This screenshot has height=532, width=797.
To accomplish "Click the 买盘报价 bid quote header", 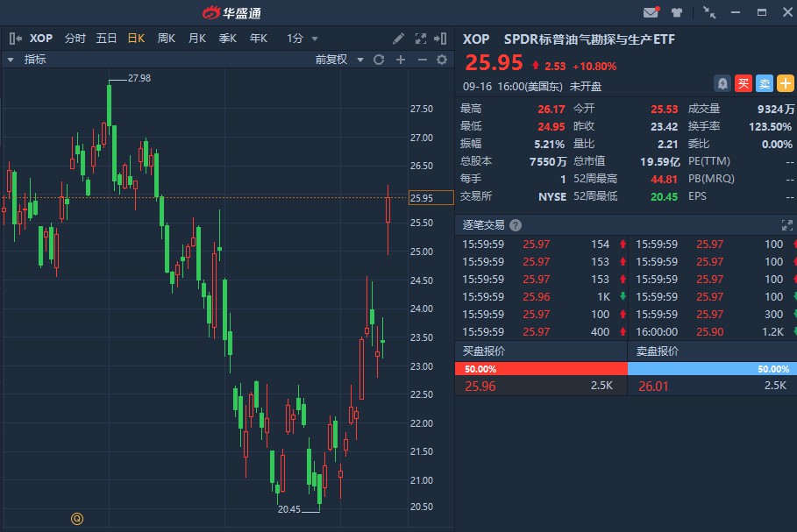I will (x=483, y=351).
